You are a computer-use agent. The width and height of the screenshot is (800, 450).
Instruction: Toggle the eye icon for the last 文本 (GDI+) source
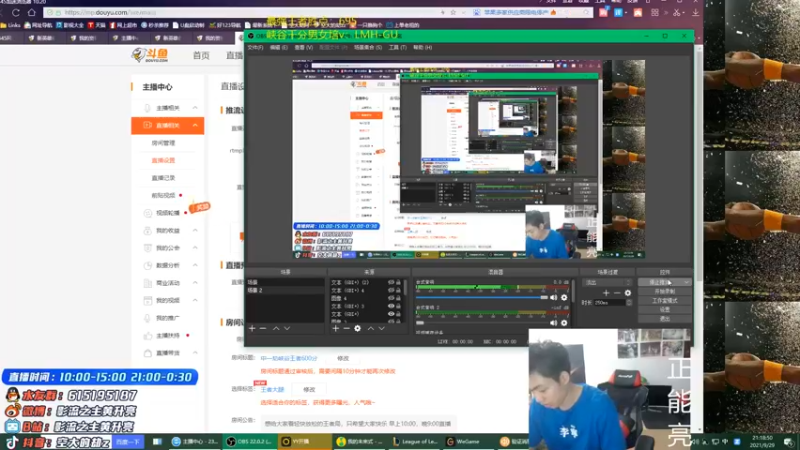pos(391,314)
